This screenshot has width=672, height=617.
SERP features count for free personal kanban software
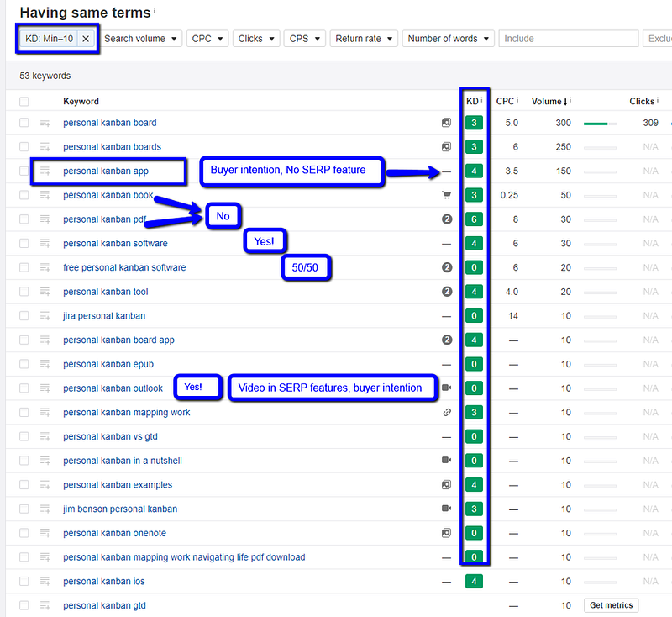click(447, 267)
